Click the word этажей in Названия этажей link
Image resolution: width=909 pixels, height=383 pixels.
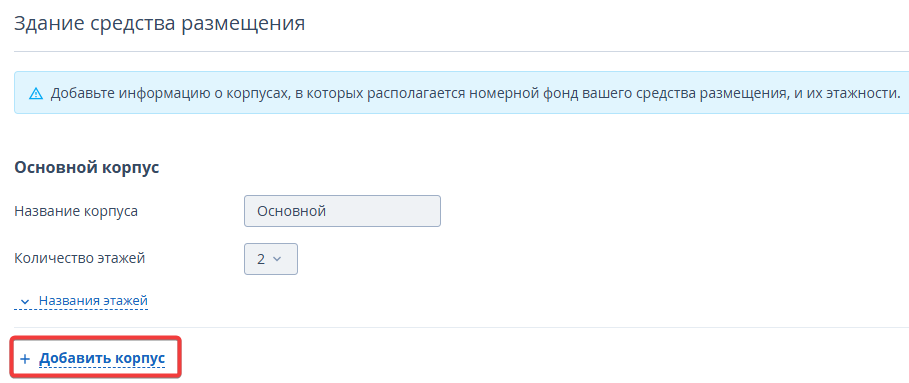click(x=125, y=301)
